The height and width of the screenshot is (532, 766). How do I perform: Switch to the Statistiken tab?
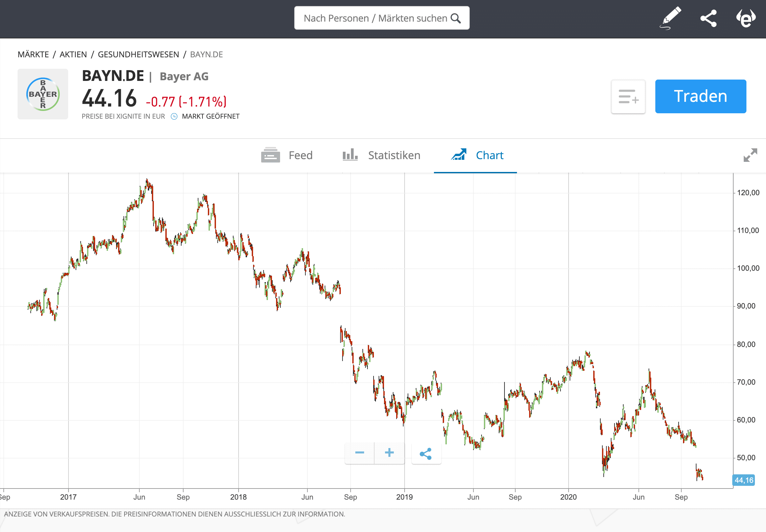click(381, 155)
